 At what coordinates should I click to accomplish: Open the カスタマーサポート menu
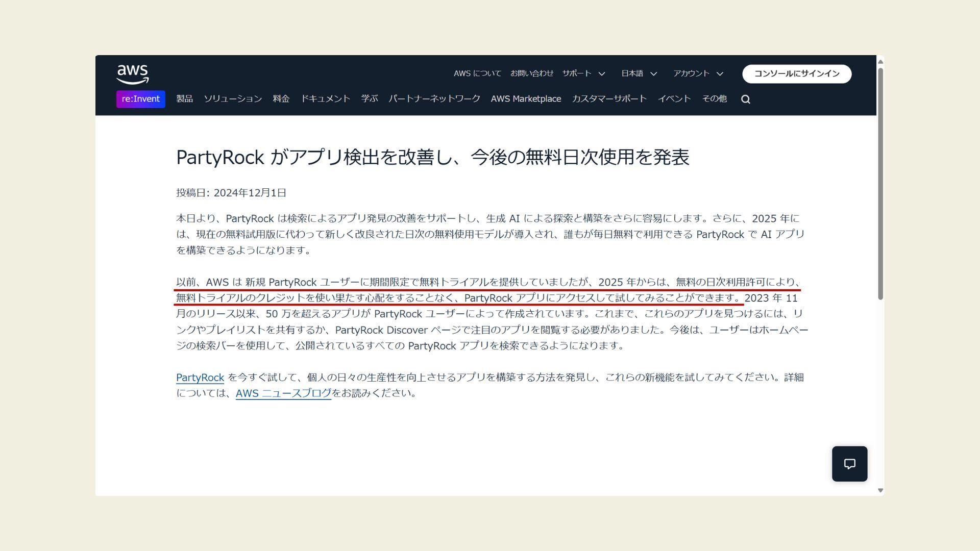click(609, 99)
